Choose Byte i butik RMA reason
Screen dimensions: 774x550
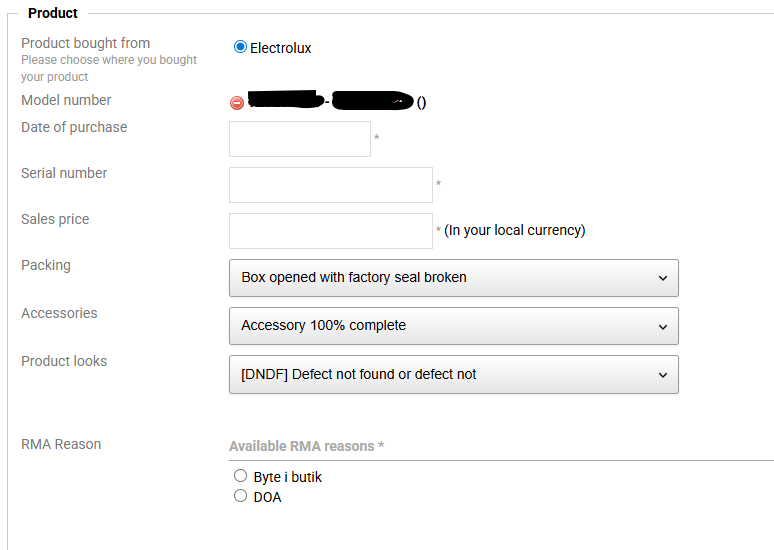point(240,476)
